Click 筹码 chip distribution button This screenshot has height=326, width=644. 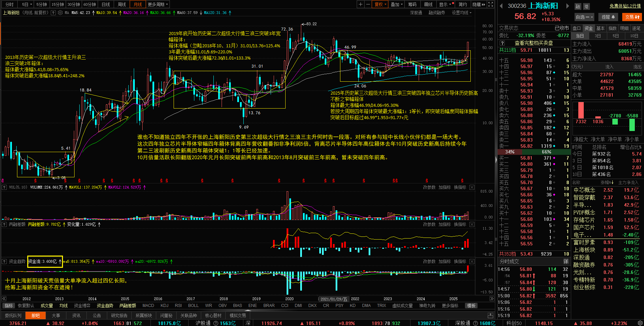(412, 4)
